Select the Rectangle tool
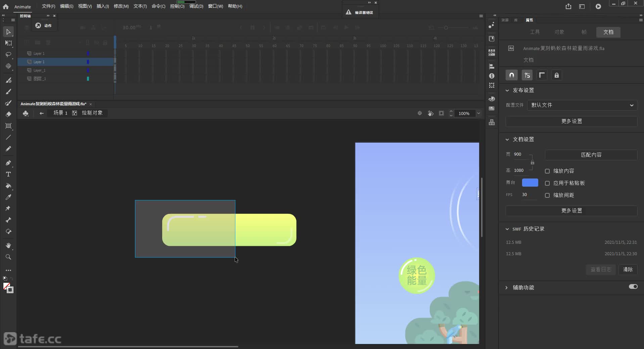Screen dimensions: 644x349 [x=8, y=126]
